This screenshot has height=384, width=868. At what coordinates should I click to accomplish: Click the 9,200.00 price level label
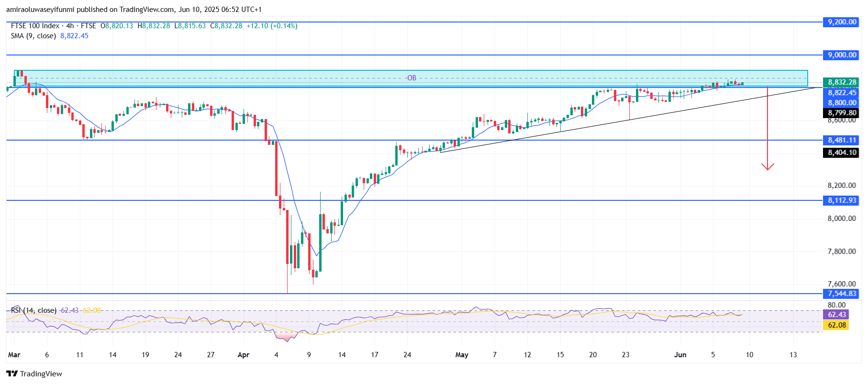tap(842, 22)
